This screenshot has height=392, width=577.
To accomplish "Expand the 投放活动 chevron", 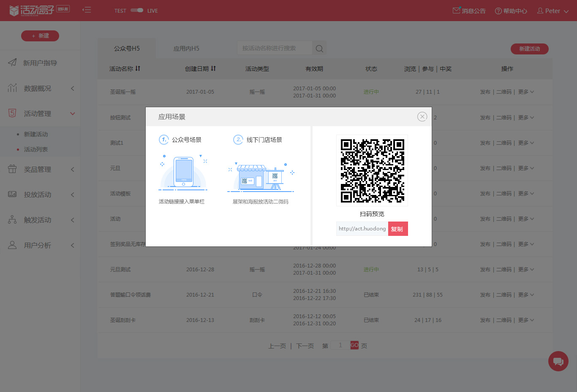I will point(72,195).
